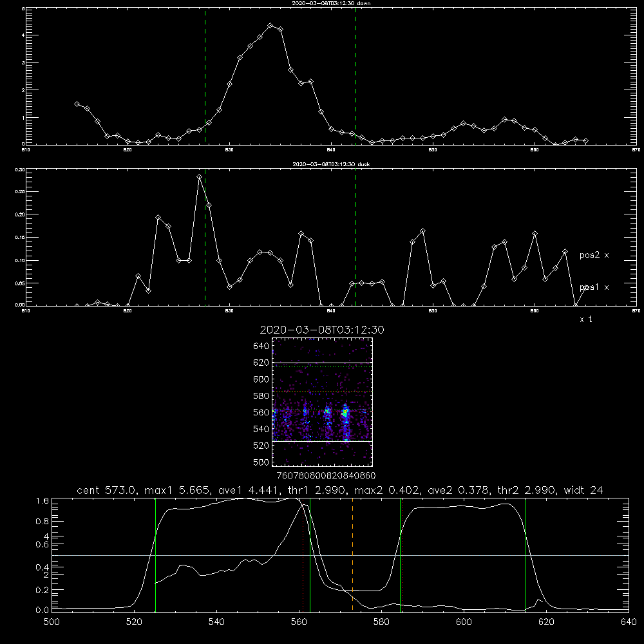Click y-axis label '560' beside the spectrogram image

(261, 412)
